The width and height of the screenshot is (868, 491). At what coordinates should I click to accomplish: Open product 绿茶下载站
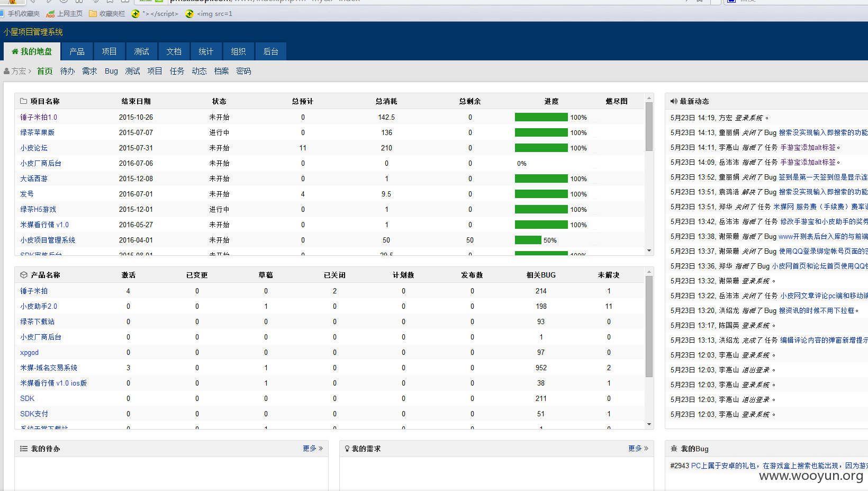click(x=37, y=322)
